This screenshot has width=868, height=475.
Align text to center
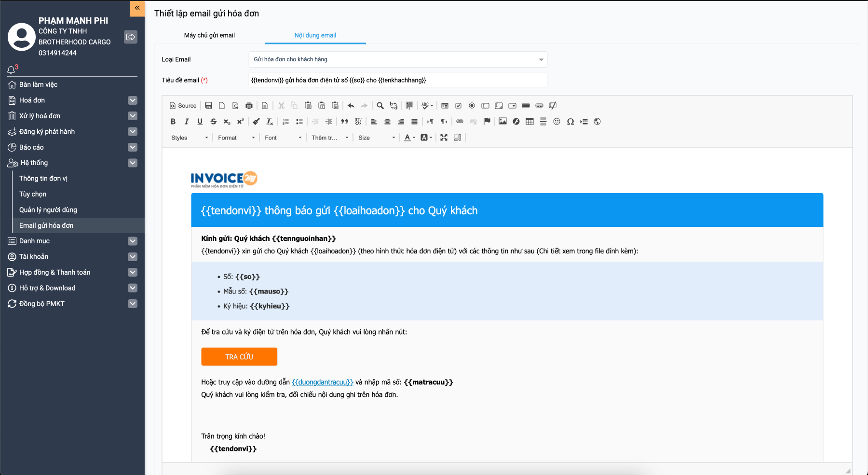point(387,122)
